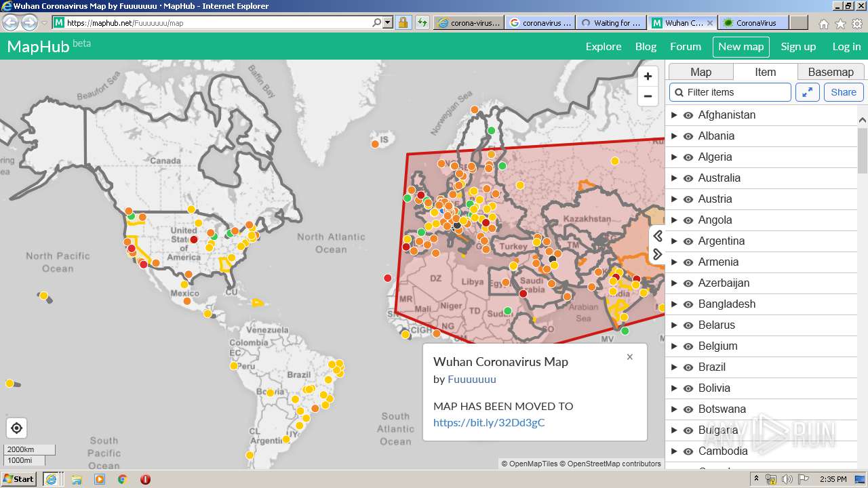868x488 pixels.
Task: Click the New map button
Action: point(741,47)
